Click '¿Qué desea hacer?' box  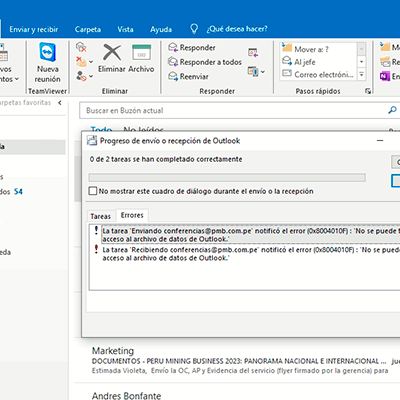[237, 29]
